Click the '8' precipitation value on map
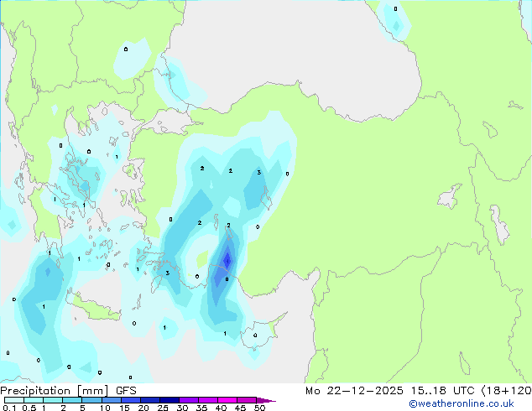The height and width of the screenshot is (411, 532). pos(227,279)
